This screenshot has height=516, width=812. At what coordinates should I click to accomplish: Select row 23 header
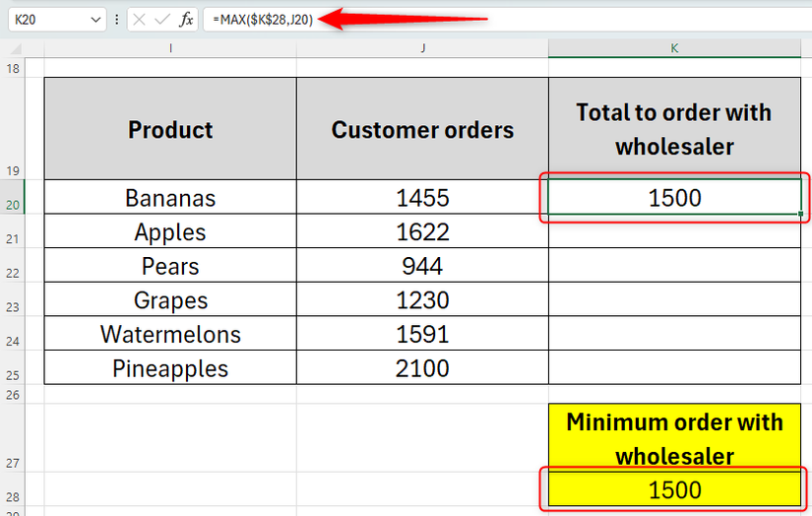[x=13, y=299]
